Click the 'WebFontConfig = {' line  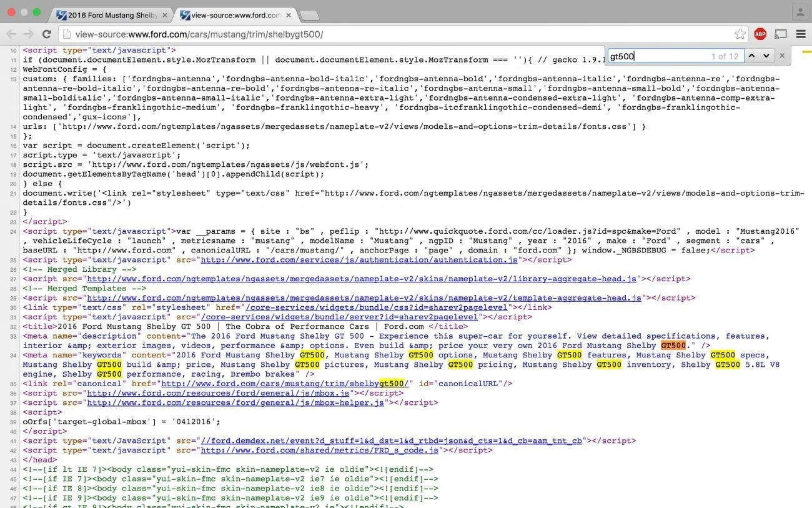(65, 69)
